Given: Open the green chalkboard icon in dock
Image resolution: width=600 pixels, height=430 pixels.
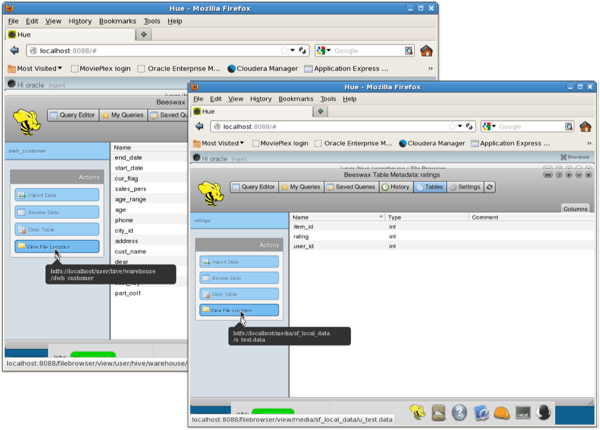Looking at the screenshot, I should click(x=523, y=413).
